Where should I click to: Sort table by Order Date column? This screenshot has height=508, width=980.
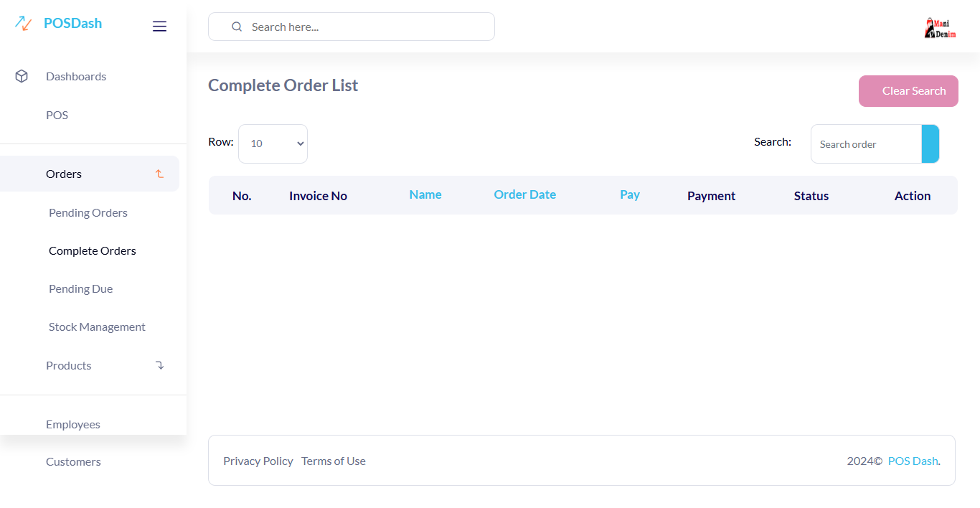[524, 194]
